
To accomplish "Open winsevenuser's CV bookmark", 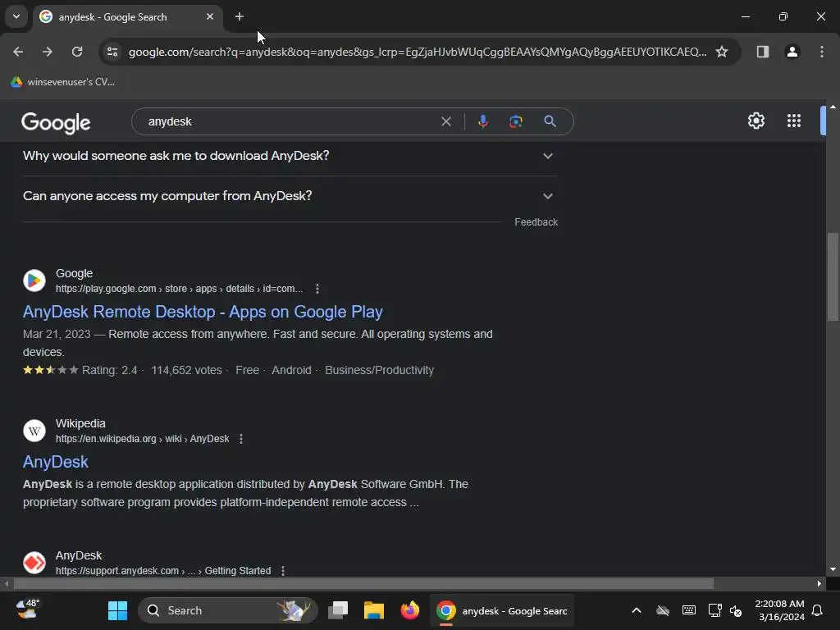I will 62,82.
